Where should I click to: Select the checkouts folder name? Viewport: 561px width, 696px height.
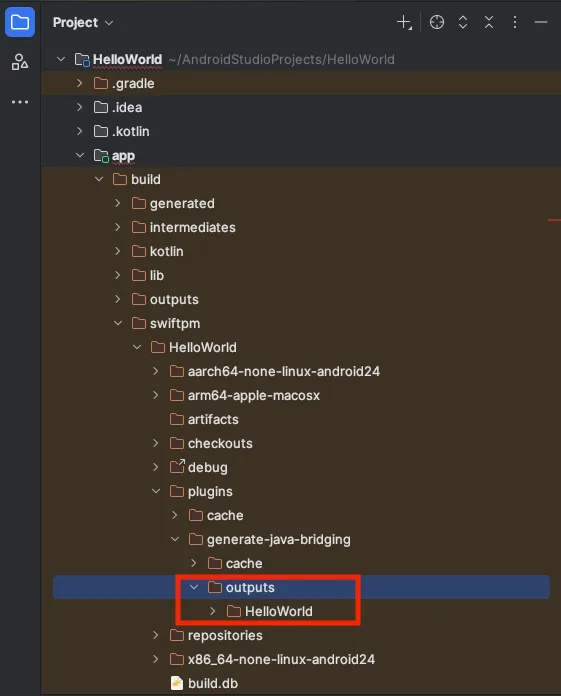coord(220,443)
